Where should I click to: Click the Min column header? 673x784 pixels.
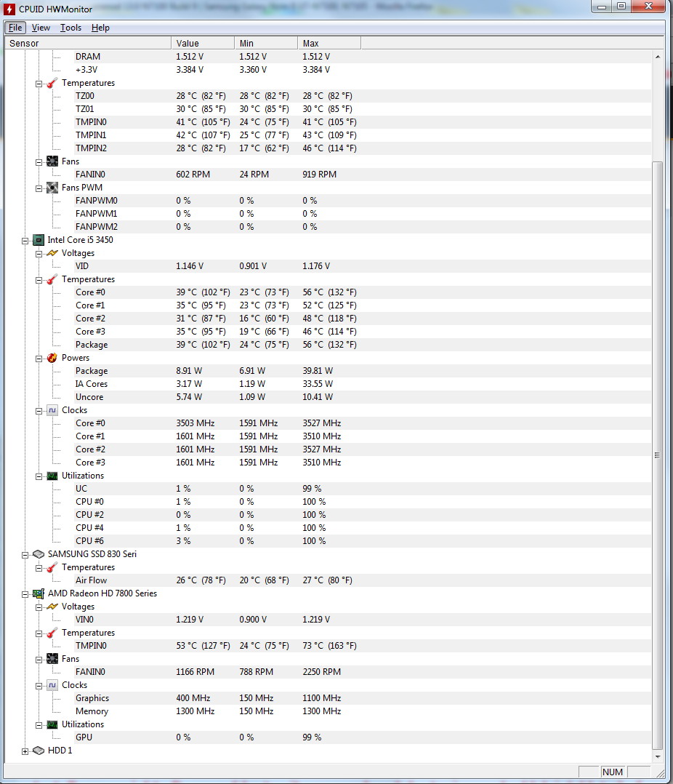[x=266, y=44]
